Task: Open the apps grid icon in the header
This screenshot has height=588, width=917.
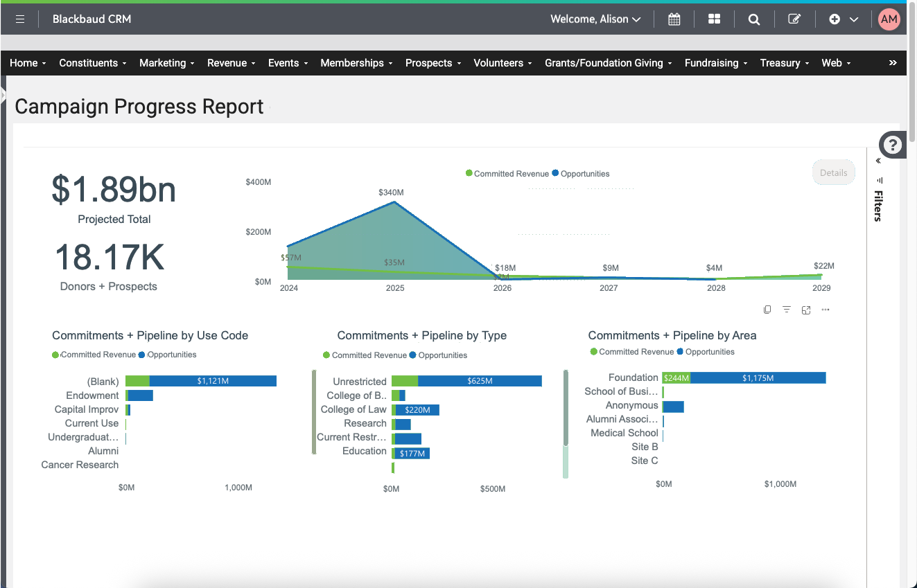Action: tap(714, 19)
